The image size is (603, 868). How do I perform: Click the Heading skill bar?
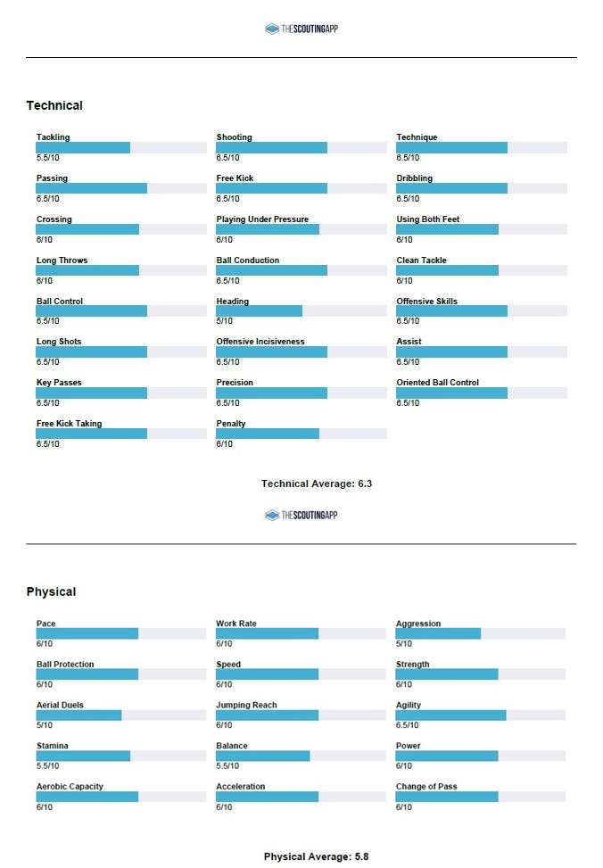click(301, 311)
